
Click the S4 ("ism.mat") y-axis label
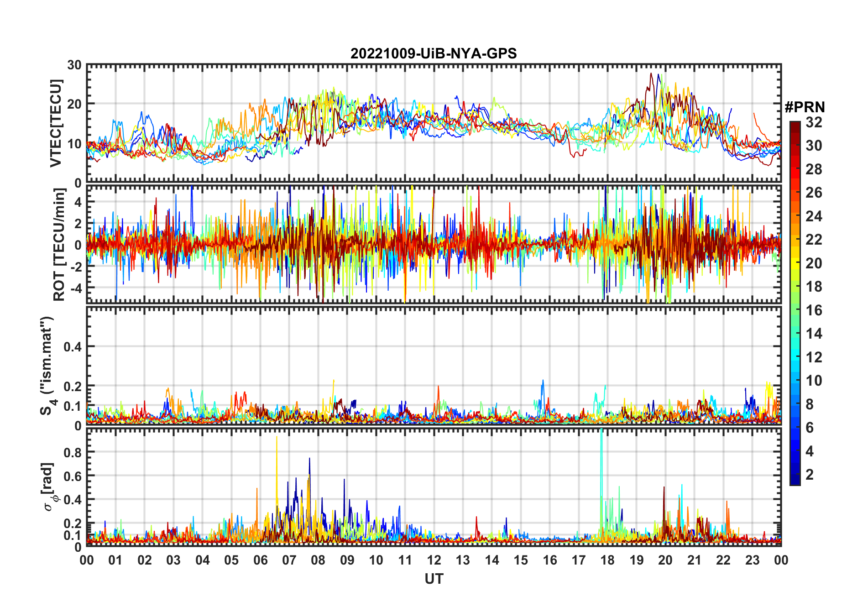(x=47, y=366)
